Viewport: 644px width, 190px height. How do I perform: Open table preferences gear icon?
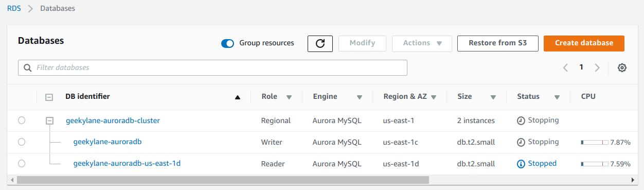[x=622, y=68]
